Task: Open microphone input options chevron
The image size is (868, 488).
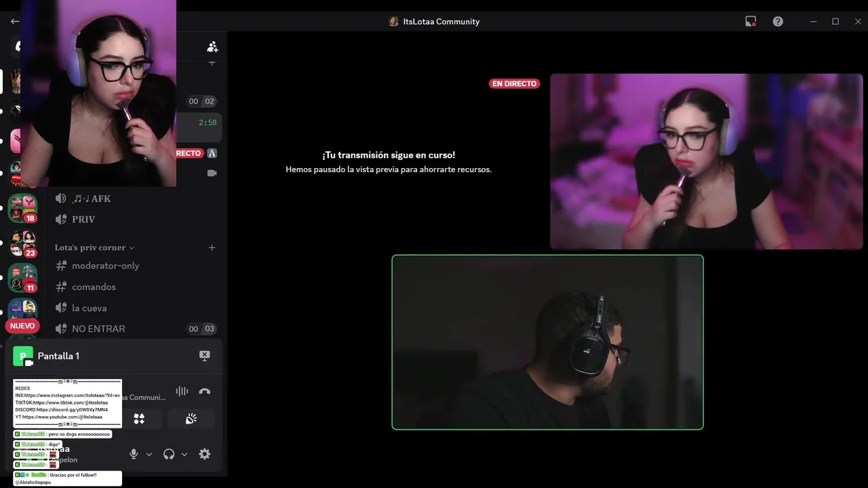Action: pyautogui.click(x=149, y=454)
